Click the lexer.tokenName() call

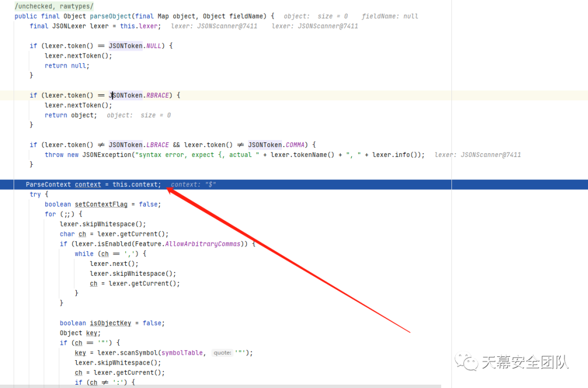pos(302,155)
